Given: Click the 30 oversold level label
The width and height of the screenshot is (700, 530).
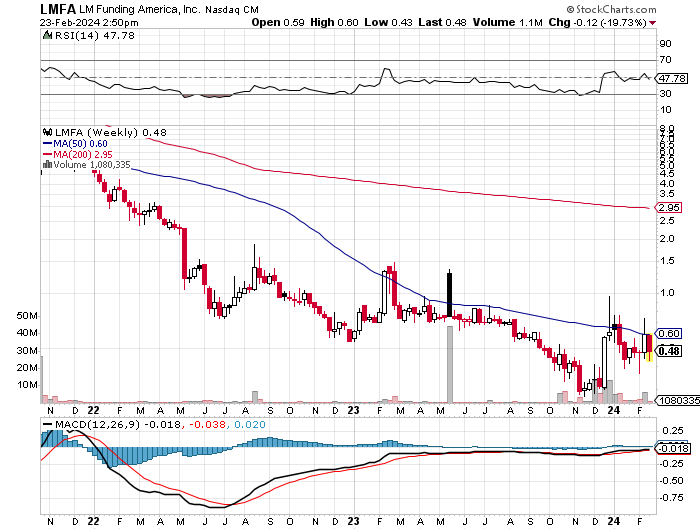Looking at the screenshot, I should coord(665,94).
